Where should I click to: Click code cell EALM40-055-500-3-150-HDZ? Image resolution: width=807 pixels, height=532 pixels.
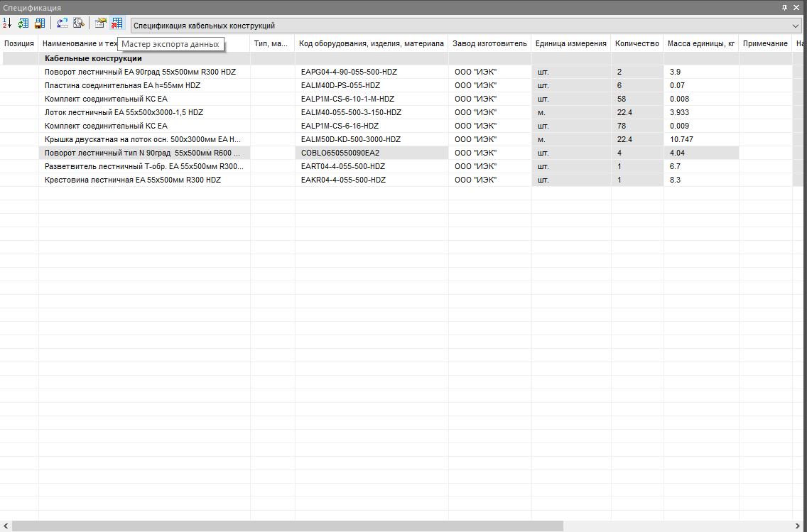(371, 112)
